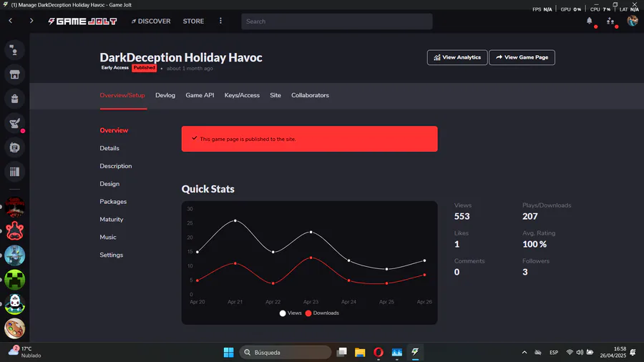Open the paint palette community avatar
644x362 pixels.
(x=15, y=328)
